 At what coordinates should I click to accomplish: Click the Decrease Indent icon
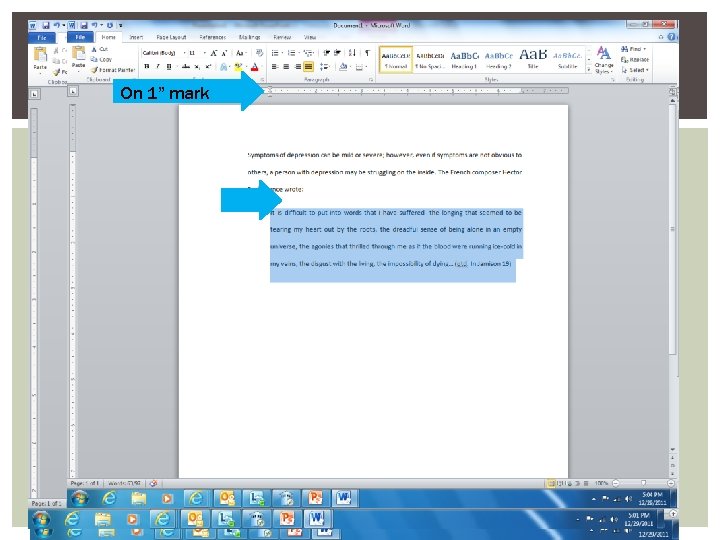click(x=326, y=52)
